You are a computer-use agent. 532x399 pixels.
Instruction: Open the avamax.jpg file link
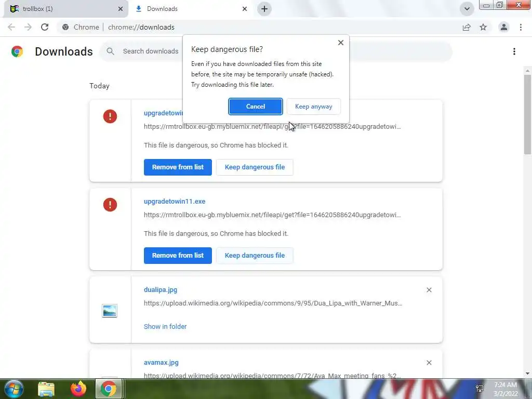(x=161, y=362)
